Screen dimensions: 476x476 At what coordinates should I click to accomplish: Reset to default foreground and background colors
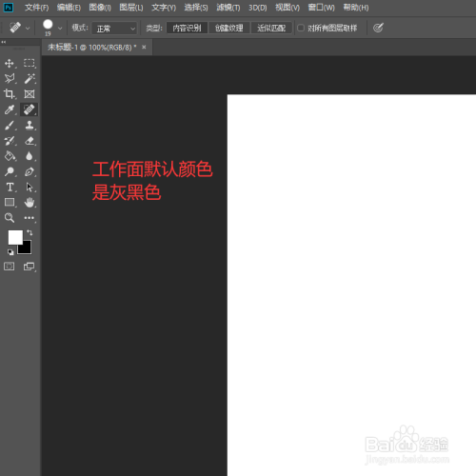pyautogui.click(x=10, y=252)
